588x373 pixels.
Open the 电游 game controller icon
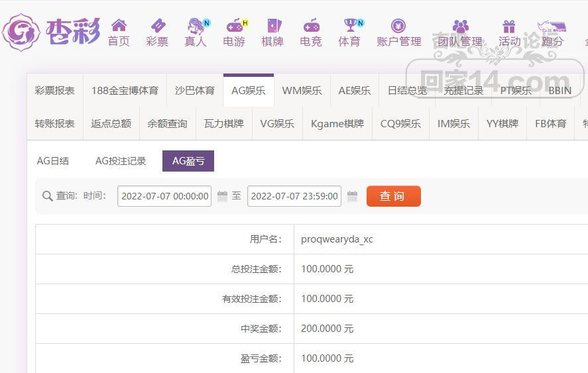pos(235,26)
